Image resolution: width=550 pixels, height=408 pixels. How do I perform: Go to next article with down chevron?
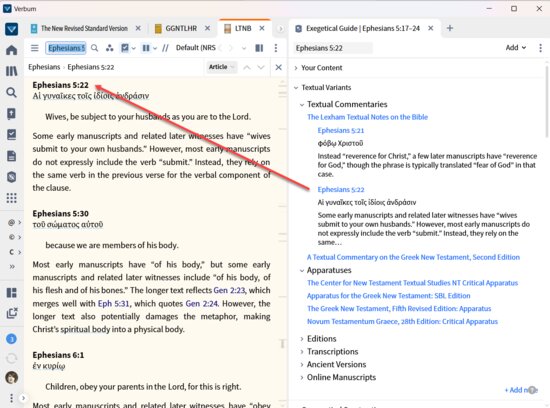261,67
